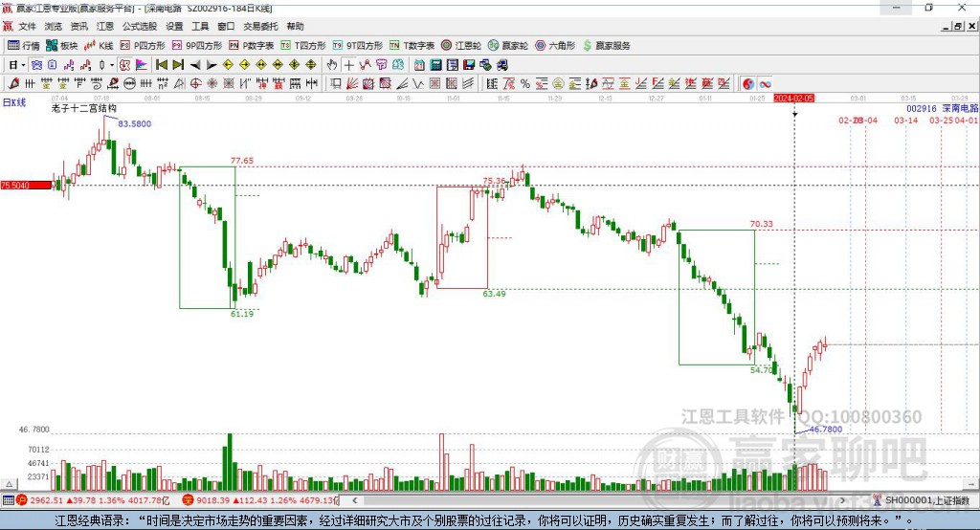Toggle the red 权 adjustment icon
Screen dimensions: 980x530
click(x=125, y=65)
